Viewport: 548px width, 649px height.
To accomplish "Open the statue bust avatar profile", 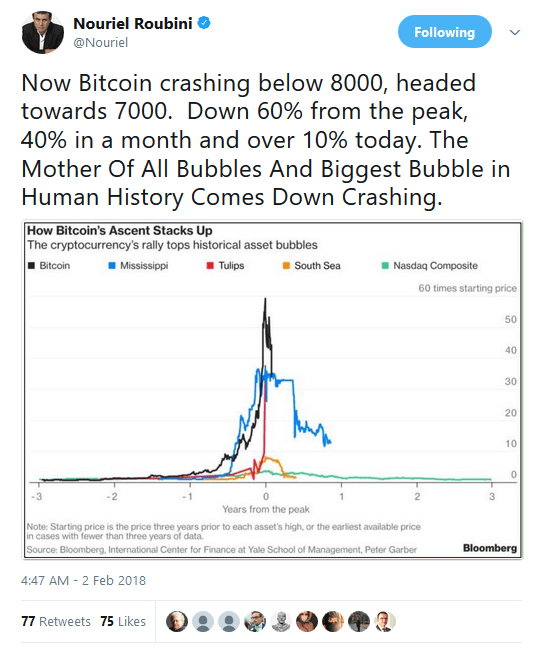I will (x=281, y=621).
